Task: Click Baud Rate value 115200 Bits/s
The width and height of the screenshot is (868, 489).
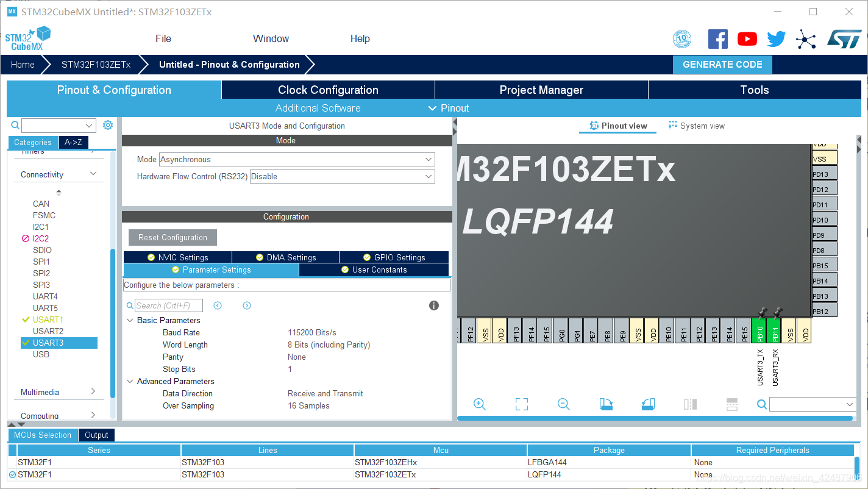Action: click(312, 332)
